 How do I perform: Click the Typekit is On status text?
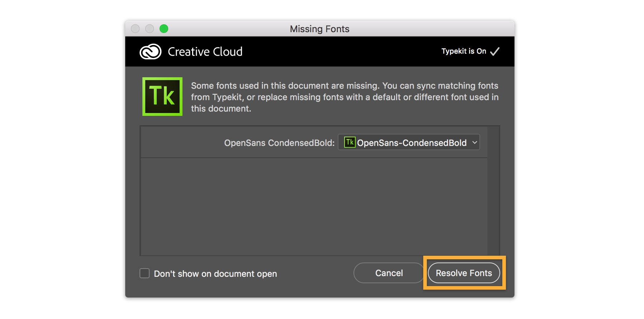pos(463,51)
